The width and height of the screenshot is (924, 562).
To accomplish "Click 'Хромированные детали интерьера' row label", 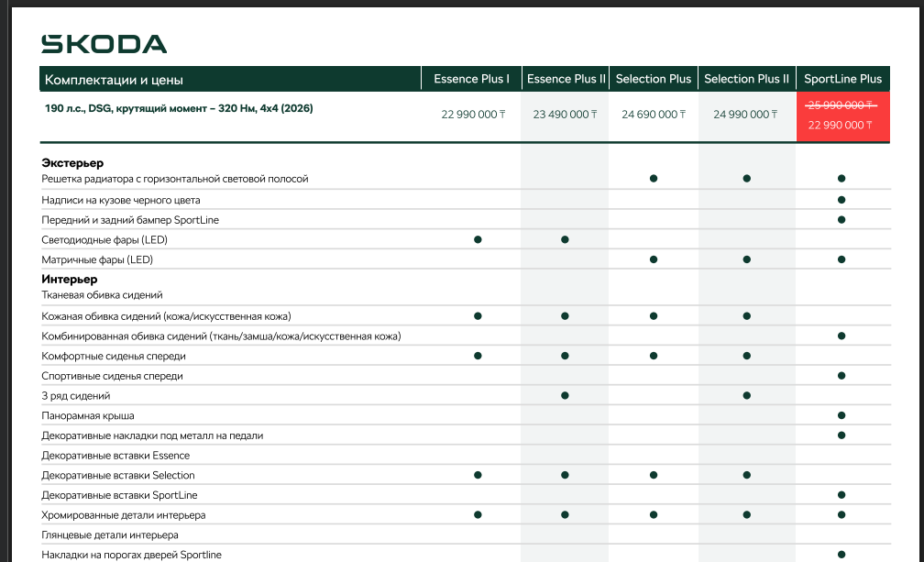I will (123, 515).
